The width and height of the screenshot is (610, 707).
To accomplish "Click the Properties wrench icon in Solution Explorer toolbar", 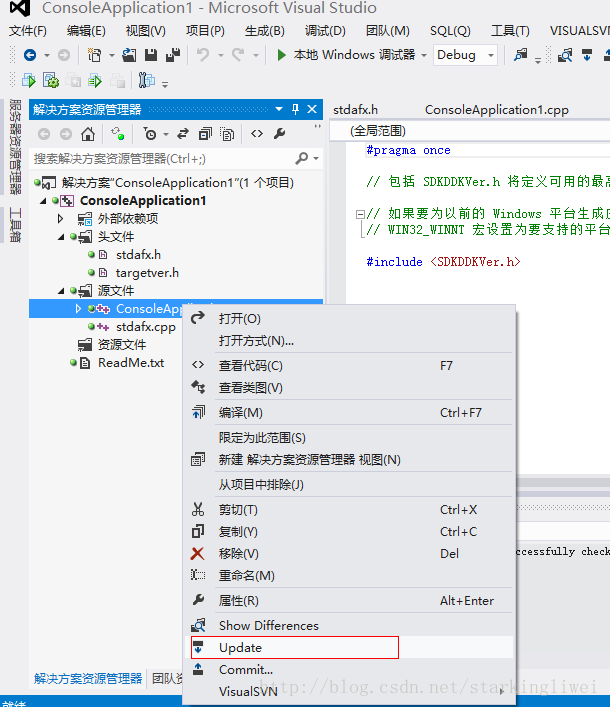I will point(280,134).
